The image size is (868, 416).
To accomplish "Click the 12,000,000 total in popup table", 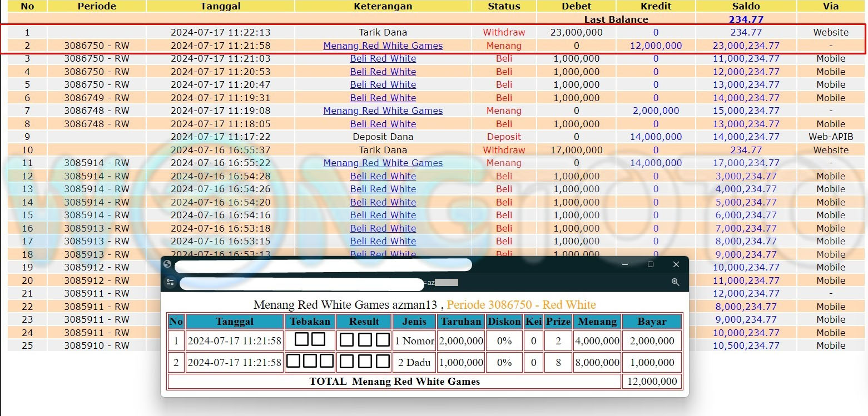I will [652, 382].
